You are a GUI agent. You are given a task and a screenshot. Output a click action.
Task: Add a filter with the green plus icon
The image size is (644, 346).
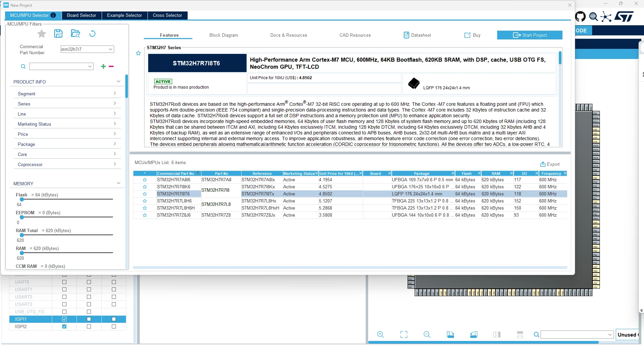point(103,66)
